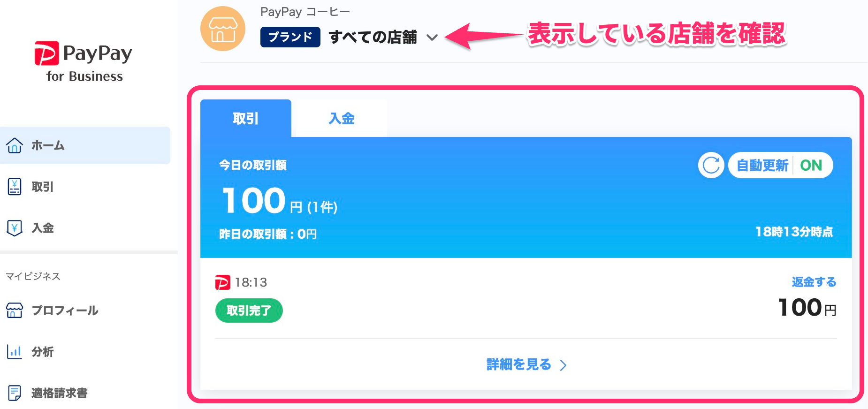Screen dimensions: 868x409
Task: Open the プロフィール store icon
Action: [15, 311]
